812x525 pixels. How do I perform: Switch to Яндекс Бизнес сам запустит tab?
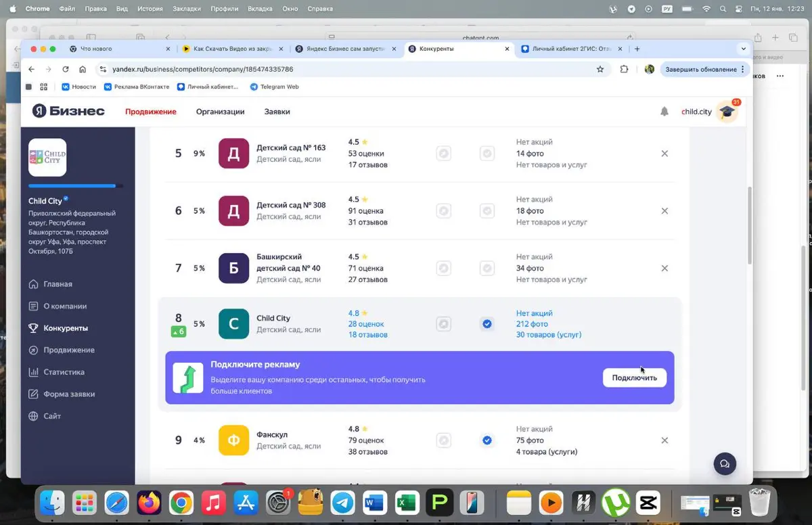tap(346, 49)
